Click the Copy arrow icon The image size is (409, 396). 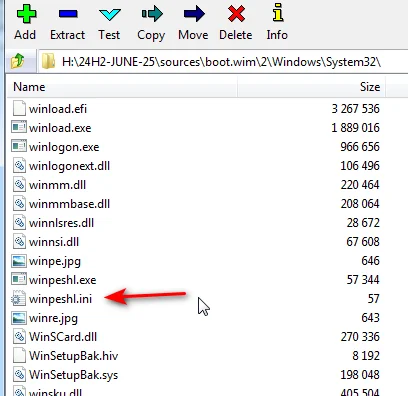tap(152, 14)
